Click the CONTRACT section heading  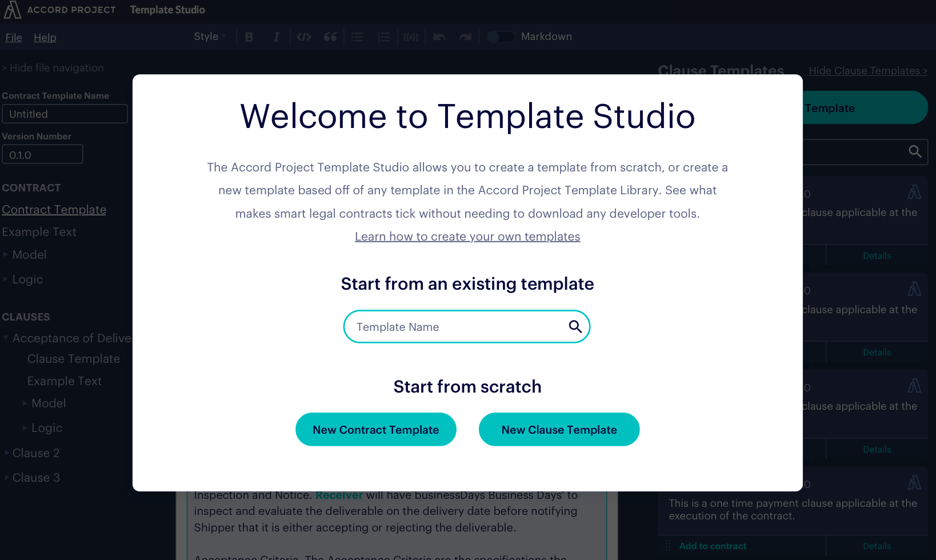coord(31,188)
